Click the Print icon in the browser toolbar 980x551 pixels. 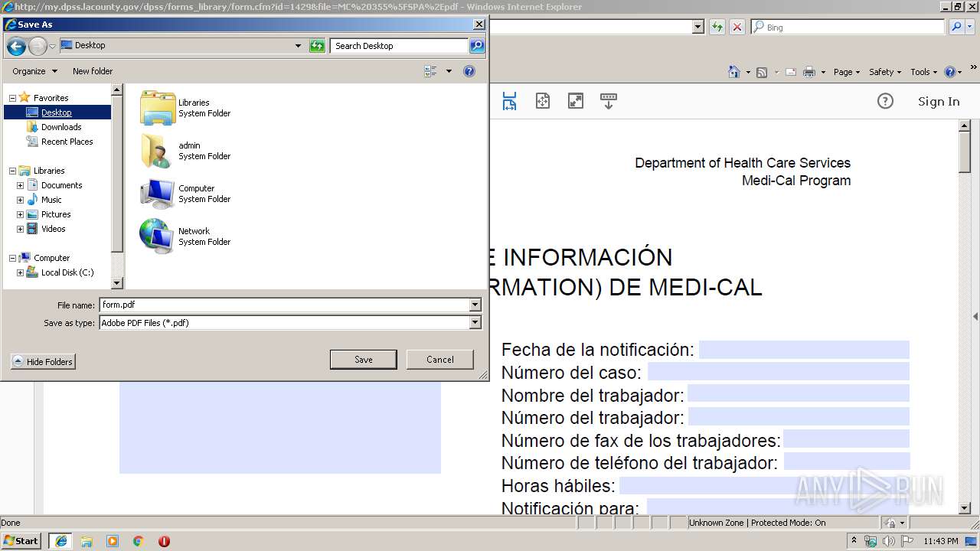pyautogui.click(x=809, y=71)
